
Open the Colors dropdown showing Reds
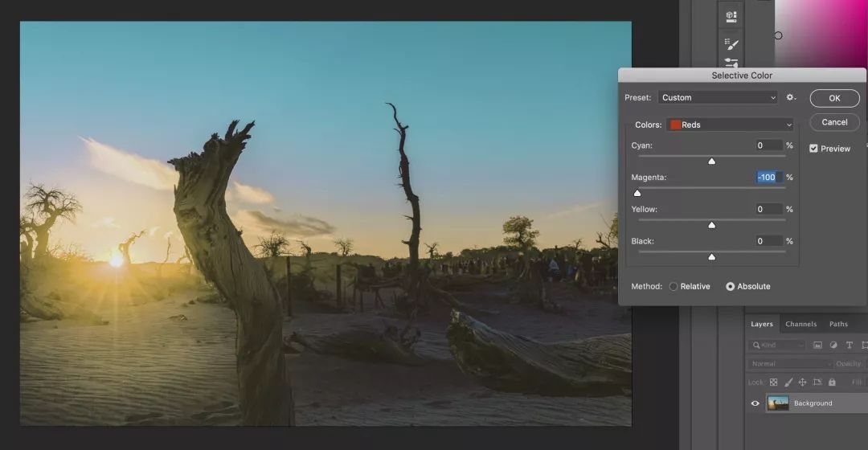(x=730, y=125)
